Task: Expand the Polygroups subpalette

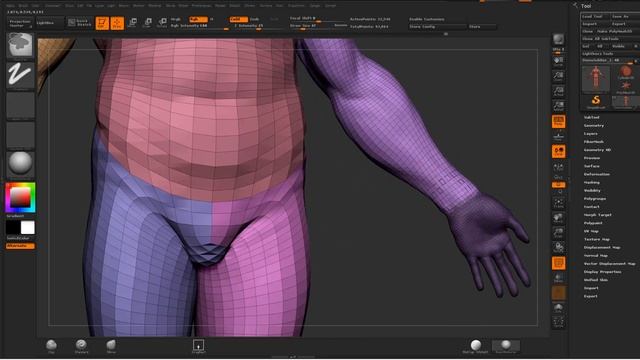Action: coord(595,199)
